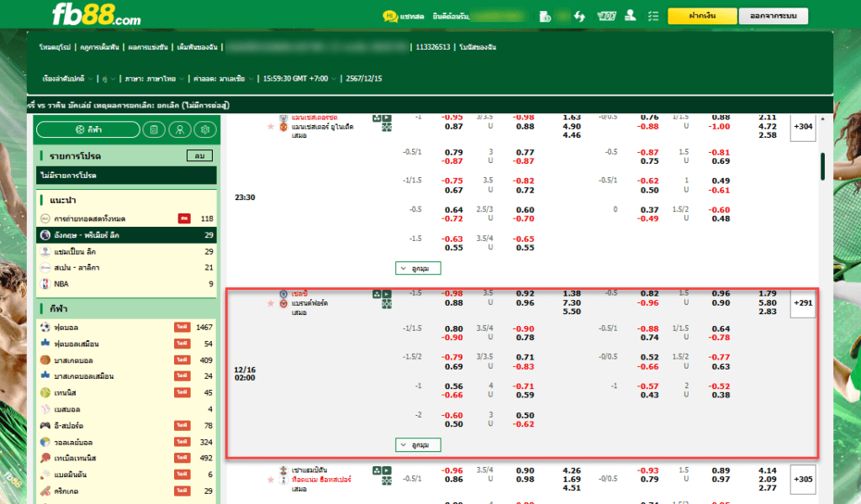Image resolution: width=861 pixels, height=504 pixels.
Task: Click Southampton 1X2 odds 4.26
Action: click(572, 470)
